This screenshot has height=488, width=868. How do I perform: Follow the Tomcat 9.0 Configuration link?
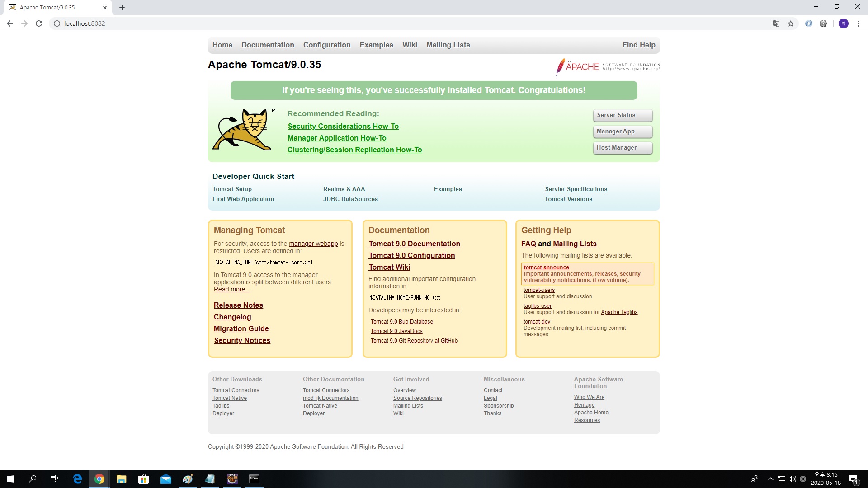click(412, 256)
